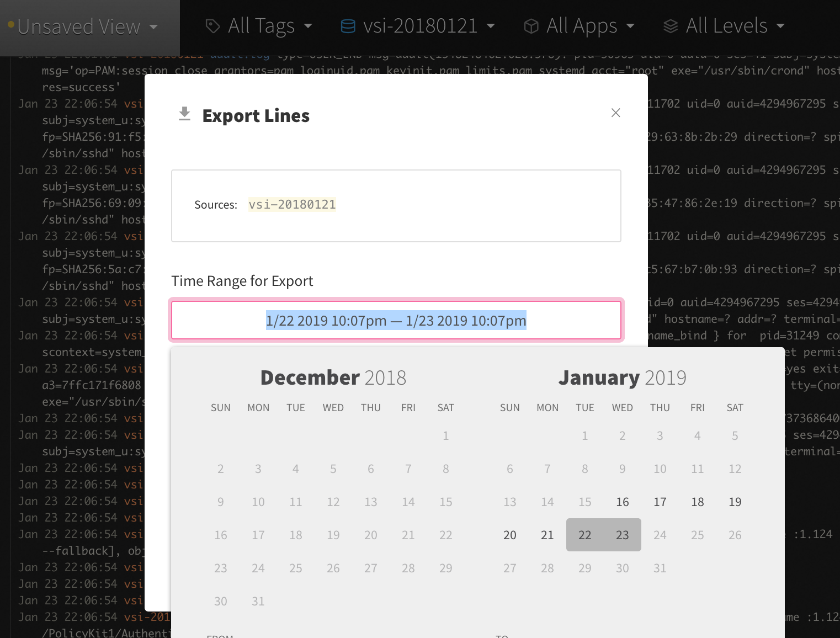Select December 25 on the calendar

click(296, 568)
